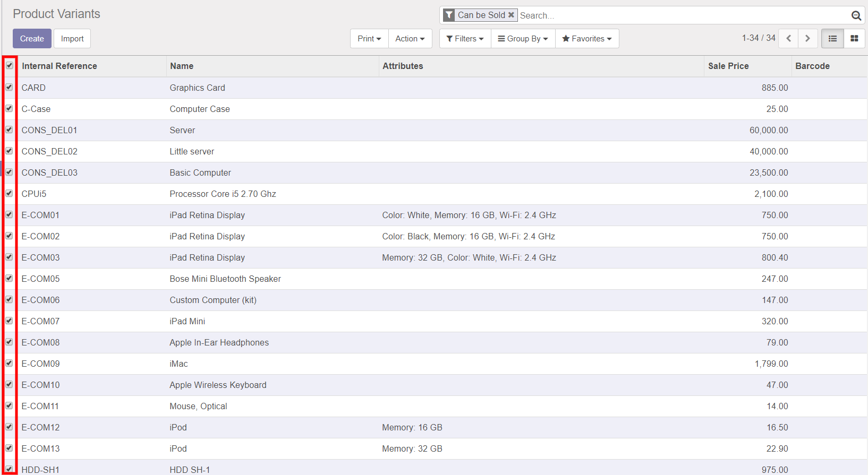
Task: Uncheck the E-COM01 row checkbox
Action: pos(9,214)
